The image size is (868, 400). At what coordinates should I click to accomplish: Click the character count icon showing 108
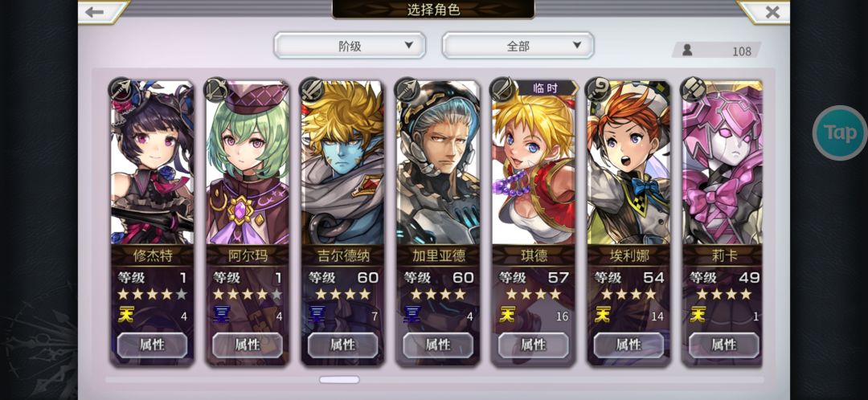click(687, 51)
